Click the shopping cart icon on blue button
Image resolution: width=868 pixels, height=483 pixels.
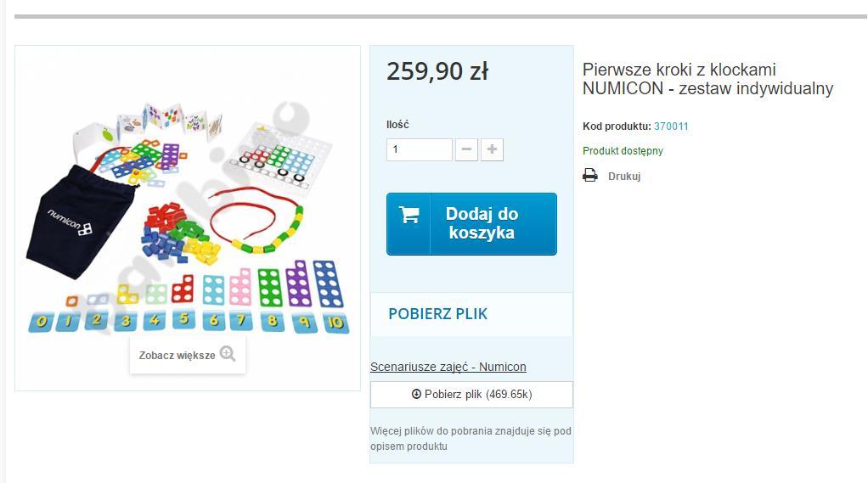(409, 215)
